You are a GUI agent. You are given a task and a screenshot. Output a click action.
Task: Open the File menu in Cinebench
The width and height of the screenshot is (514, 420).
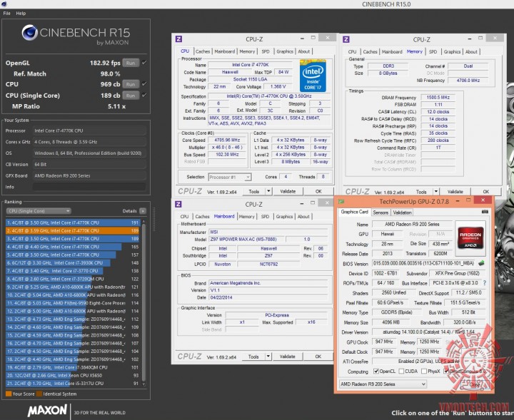point(7,13)
